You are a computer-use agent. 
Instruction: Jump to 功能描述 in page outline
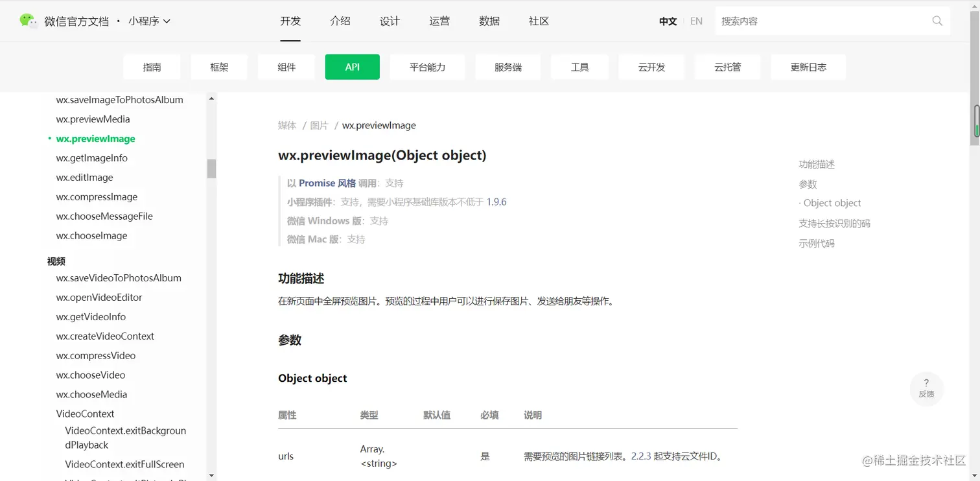817,165
